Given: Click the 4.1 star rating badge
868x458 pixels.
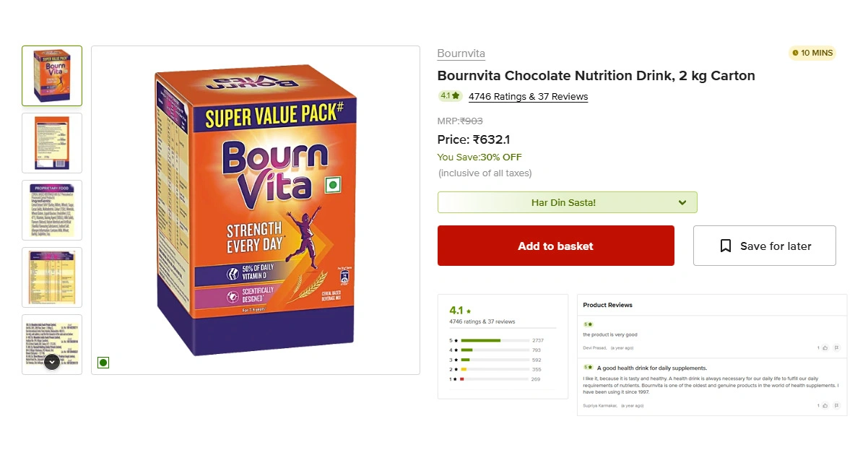Looking at the screenshot, I should 450,96.
